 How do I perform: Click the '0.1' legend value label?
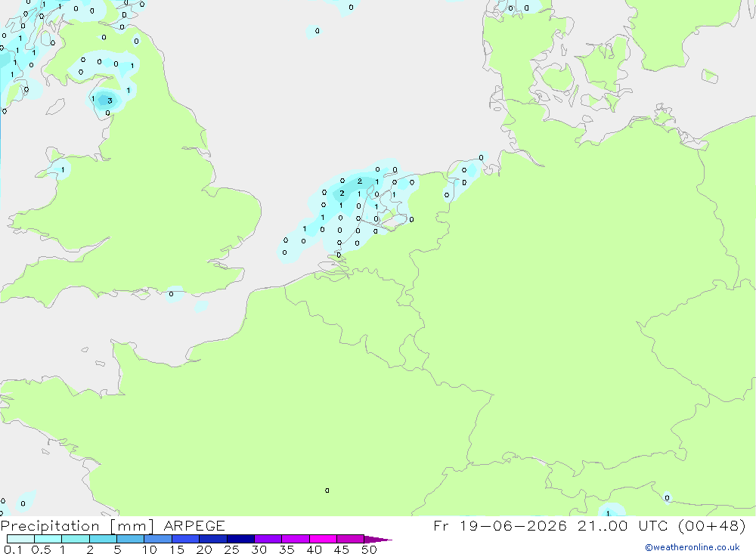tap(13, 549)
